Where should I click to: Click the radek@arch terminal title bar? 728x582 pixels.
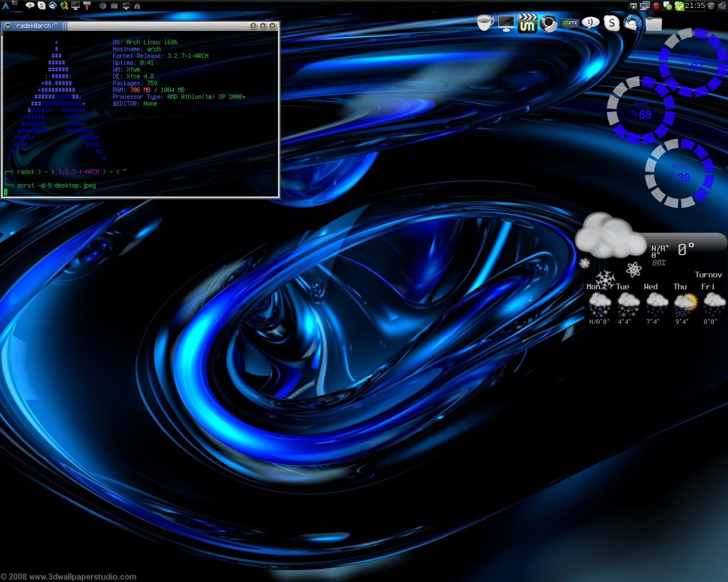pos(140,26)
